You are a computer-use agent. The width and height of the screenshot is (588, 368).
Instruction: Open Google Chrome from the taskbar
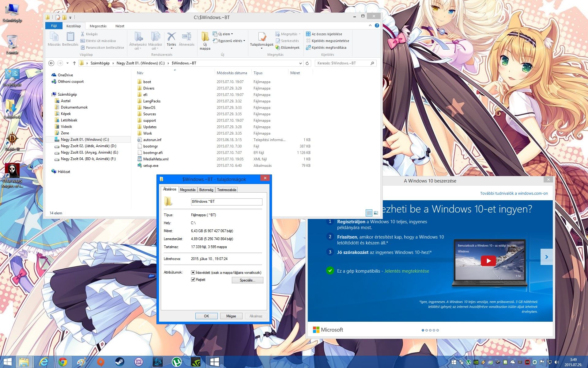coord(63,362)
